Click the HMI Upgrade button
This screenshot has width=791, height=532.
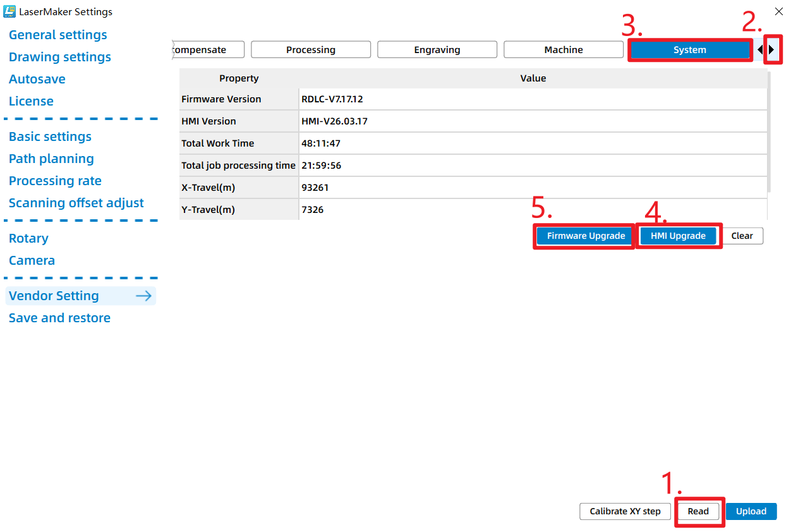coord(678,236)
